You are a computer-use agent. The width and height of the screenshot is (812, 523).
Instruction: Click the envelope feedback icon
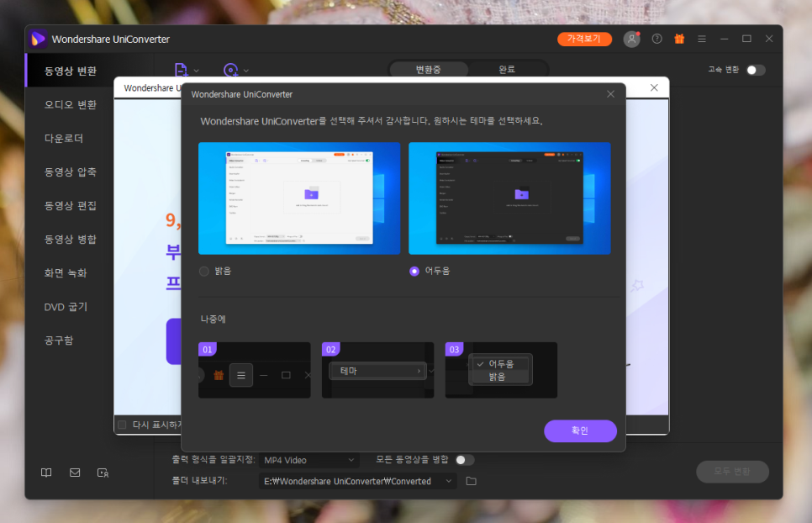pyautogui.click(x=75, y=473)
